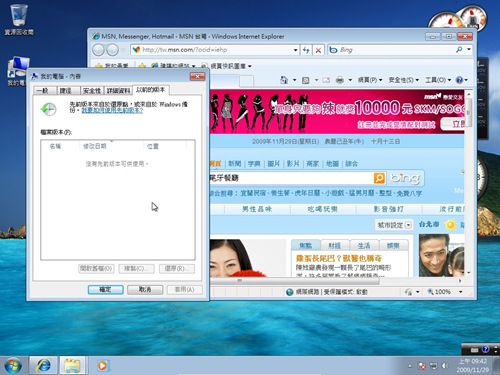
Task: Click the MSN page search text field
Action: point(291,178)
